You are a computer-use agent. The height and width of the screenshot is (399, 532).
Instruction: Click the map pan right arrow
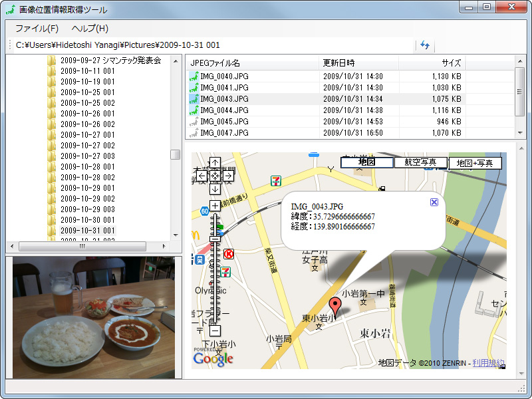coord(229,176)
